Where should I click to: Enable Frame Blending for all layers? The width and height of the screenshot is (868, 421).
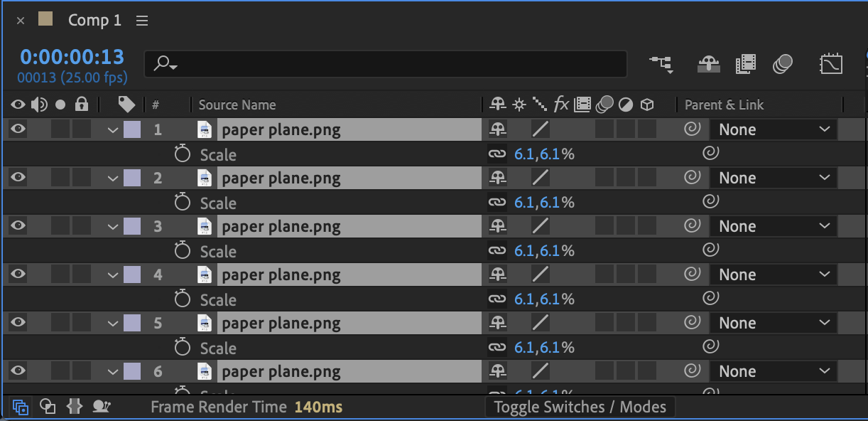click(x=745, y=64)
